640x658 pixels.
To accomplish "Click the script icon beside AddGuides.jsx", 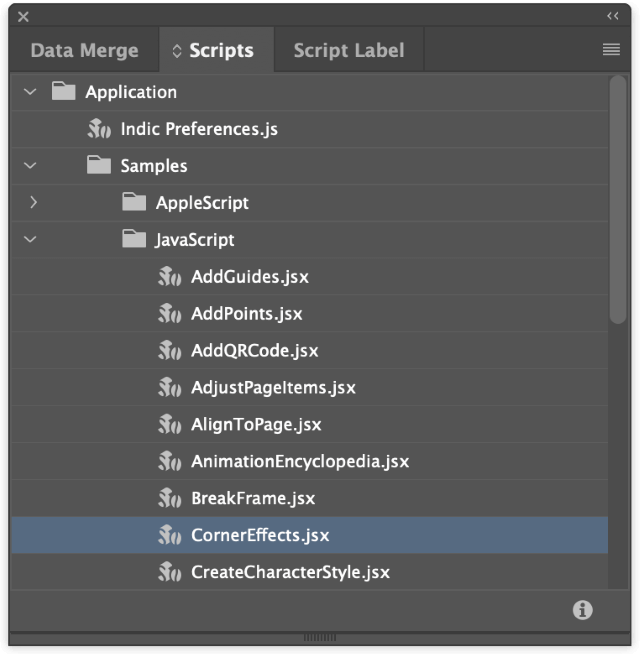I will point(170,277).
